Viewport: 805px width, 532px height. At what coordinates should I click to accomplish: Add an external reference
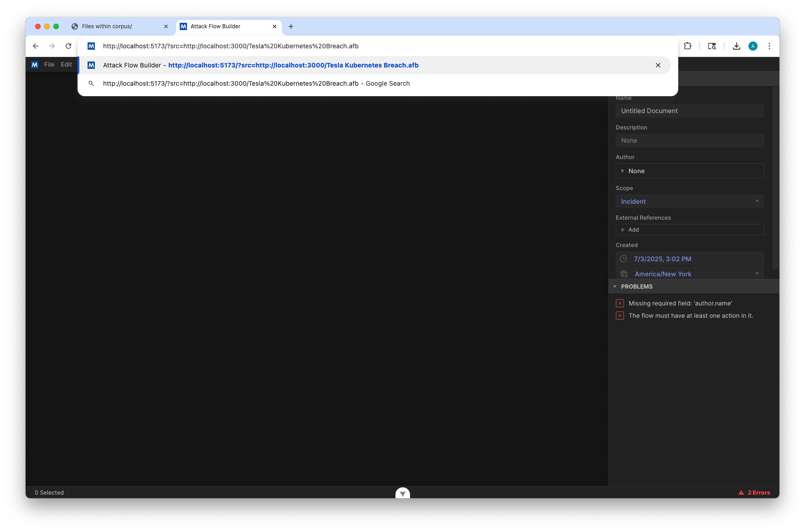pos(690,230)
